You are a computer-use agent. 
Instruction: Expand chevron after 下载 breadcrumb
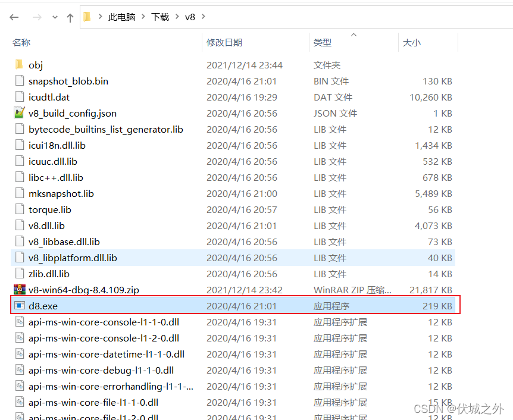177,17
